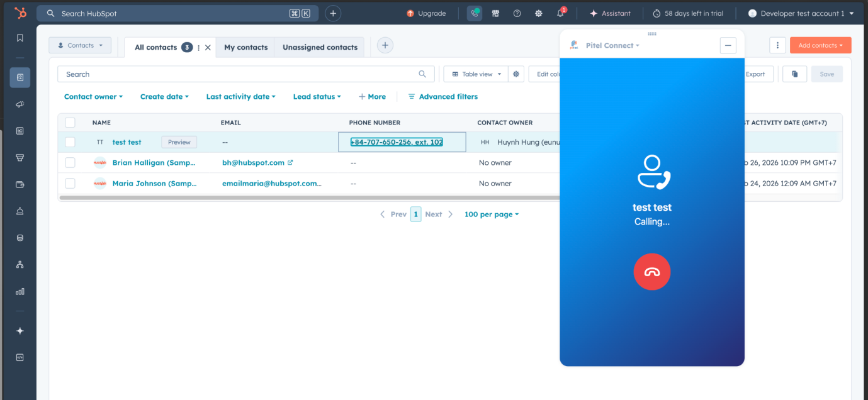Open the Marketing megaphone sidebar icon
The width and height of the screenshot is (868, 400).
(20, 104)
